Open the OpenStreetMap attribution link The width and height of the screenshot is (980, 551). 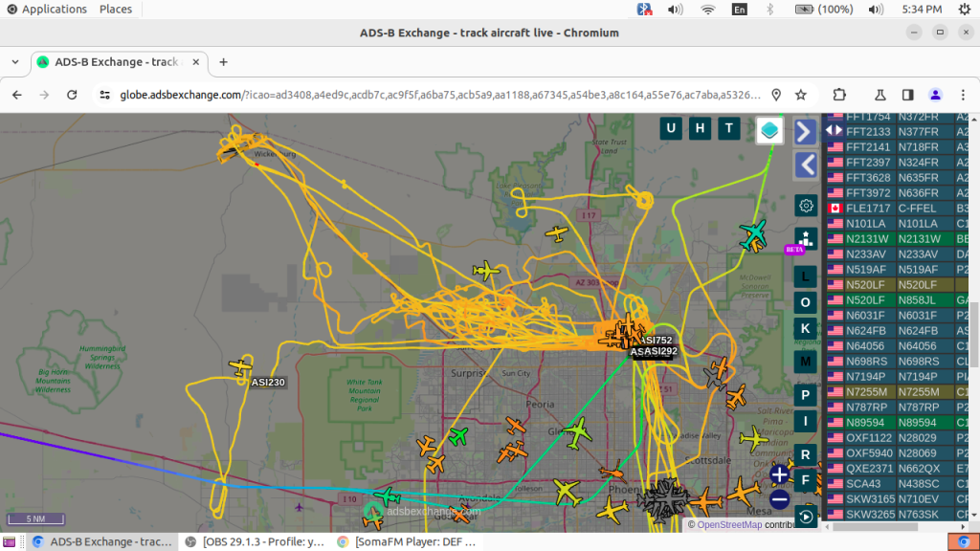(x=728, y=525)
